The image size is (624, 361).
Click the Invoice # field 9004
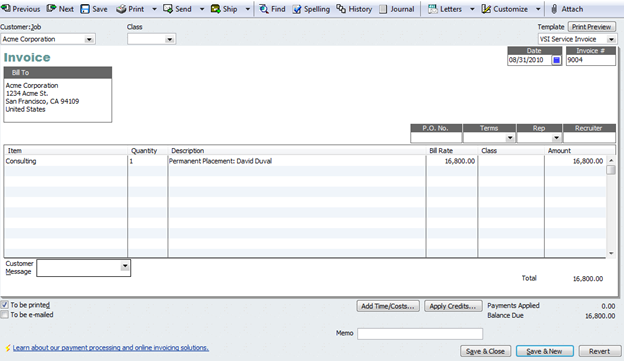(x=591, y=60)
